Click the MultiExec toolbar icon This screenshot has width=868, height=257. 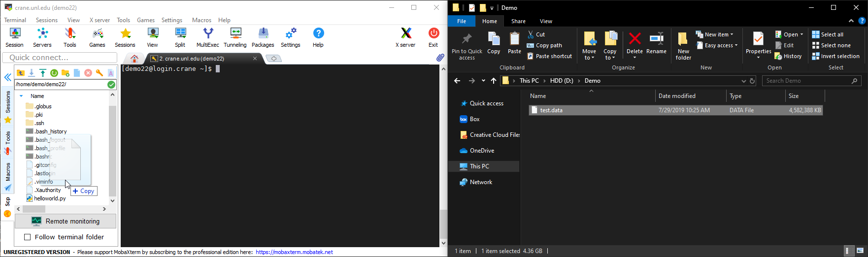[208, 37]
